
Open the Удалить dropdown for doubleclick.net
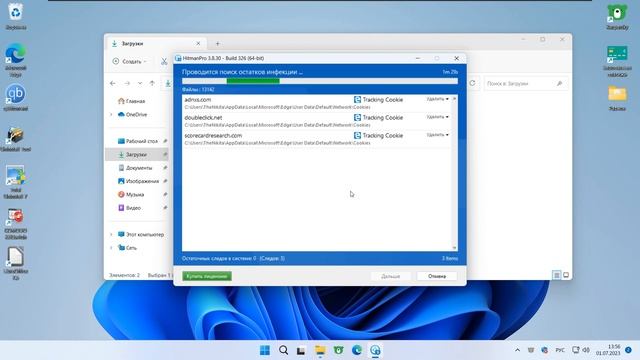(438, 117)
